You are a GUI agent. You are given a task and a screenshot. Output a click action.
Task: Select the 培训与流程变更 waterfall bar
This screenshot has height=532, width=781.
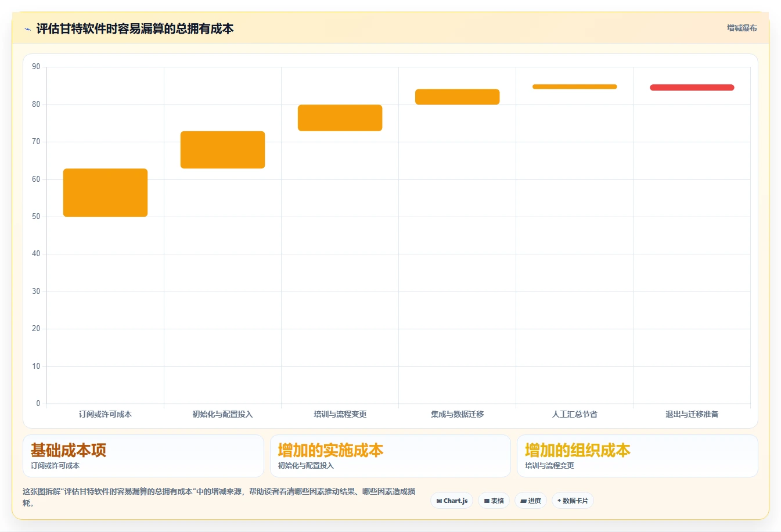(340, 118)
